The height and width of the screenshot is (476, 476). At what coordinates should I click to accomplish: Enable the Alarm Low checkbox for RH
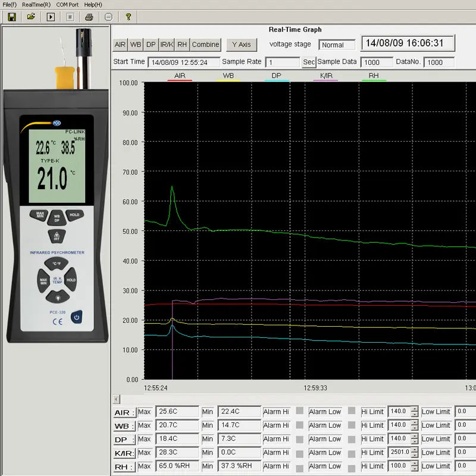tap(351, 466)
